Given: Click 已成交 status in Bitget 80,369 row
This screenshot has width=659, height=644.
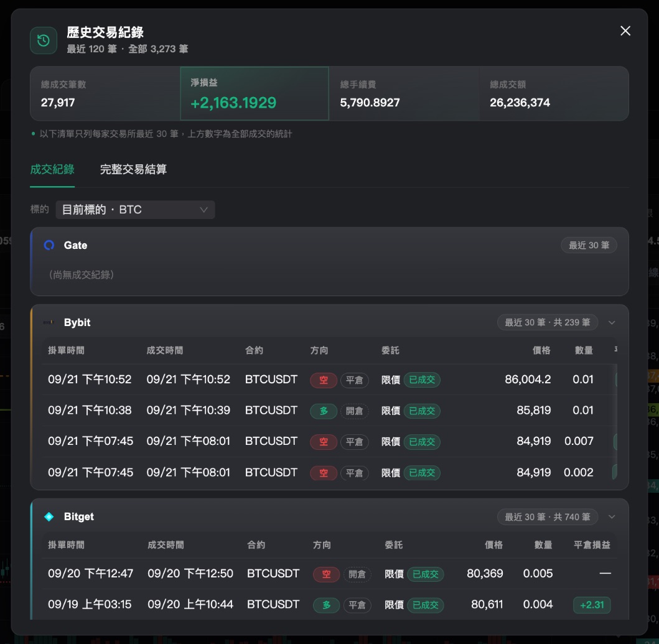Looking at the screenshot, I should pos(425,574).
